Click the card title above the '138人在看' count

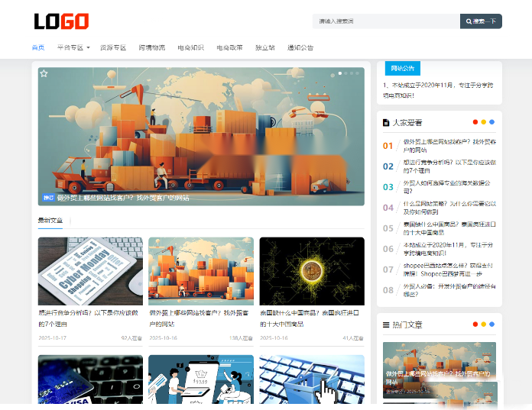tap(199, 318)
